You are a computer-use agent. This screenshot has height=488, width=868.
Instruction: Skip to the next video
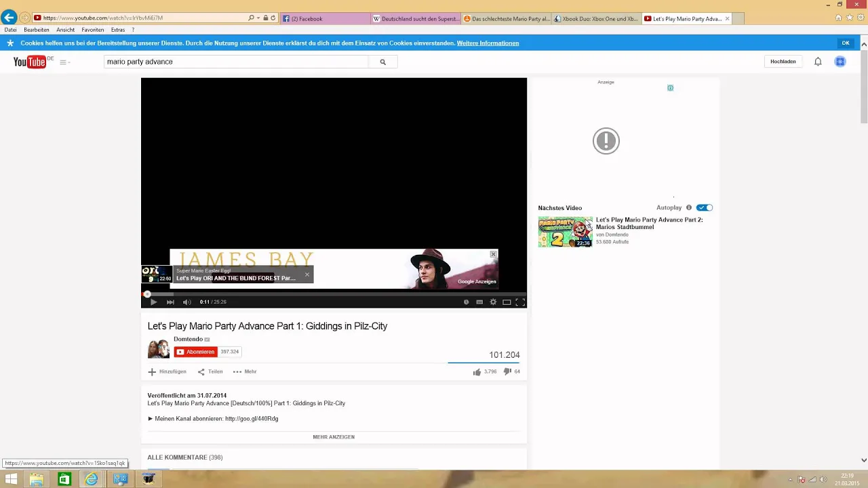coord(170,302)
